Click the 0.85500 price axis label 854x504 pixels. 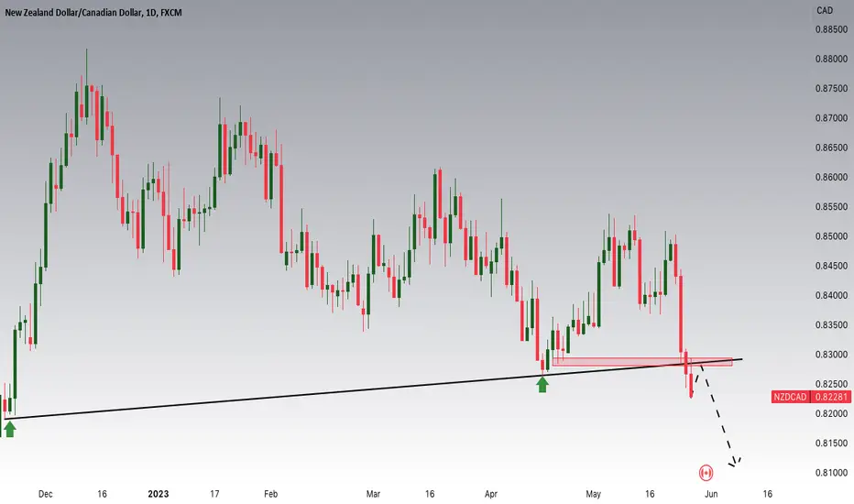831,206
